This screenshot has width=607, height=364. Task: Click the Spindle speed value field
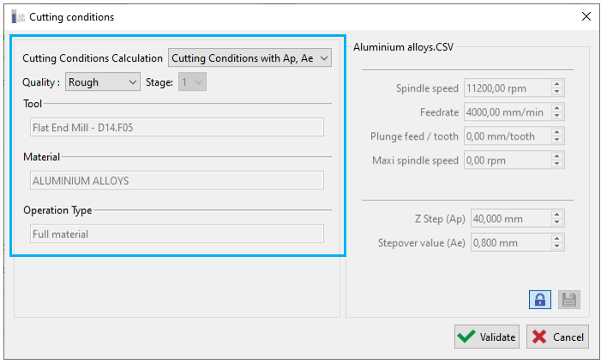point(506,87)
